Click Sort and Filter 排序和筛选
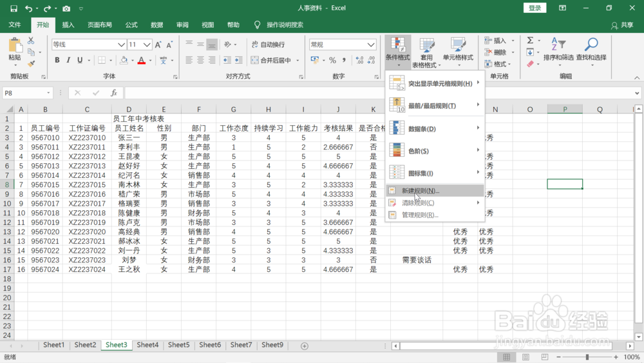 point(558,53)
